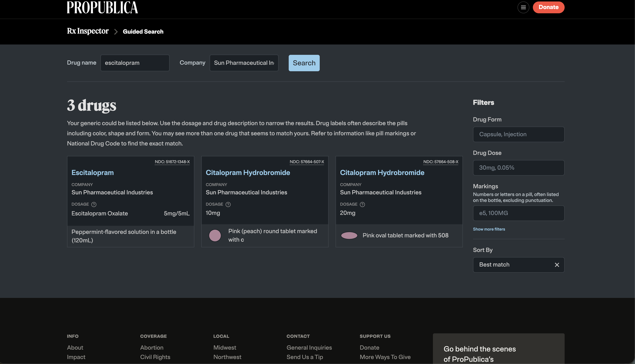635x364 pixels.
Task: Open the Impact footer link
Action: click(x=76, y=357)
